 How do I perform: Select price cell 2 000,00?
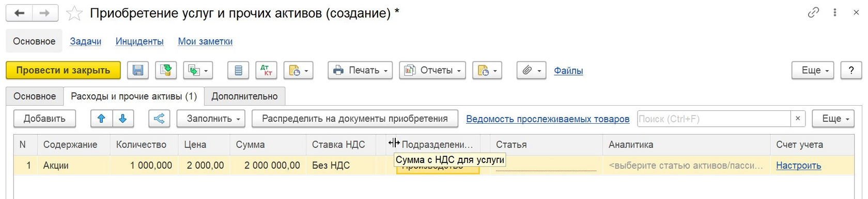tap(204, 165)
